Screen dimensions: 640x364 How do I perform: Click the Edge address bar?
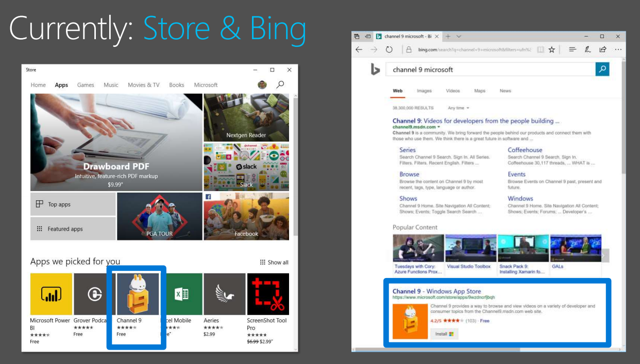pyautogui.click(x=467, y=49)
